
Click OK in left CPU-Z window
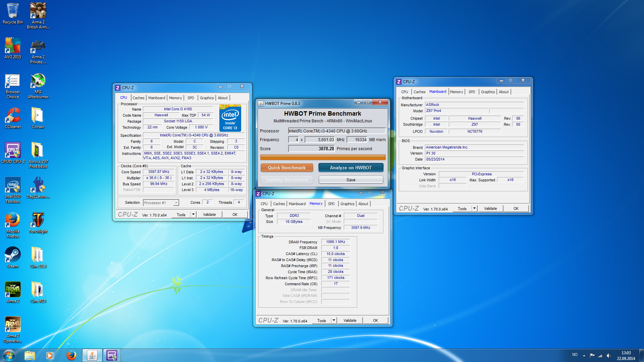point(235,215)
